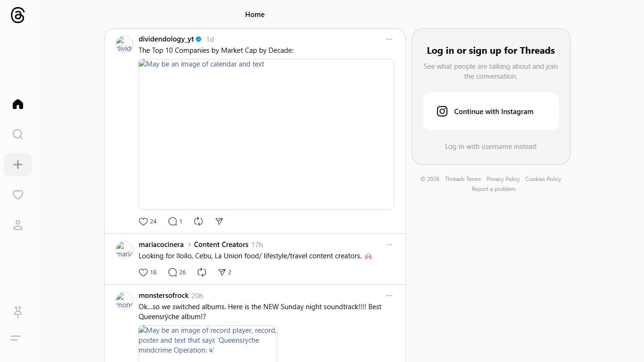The height and width of the screenshot is (362, 644).
Task: Open the Activity heart icon in sidebar
Action: pyautogui.click(x=18, y=195)
